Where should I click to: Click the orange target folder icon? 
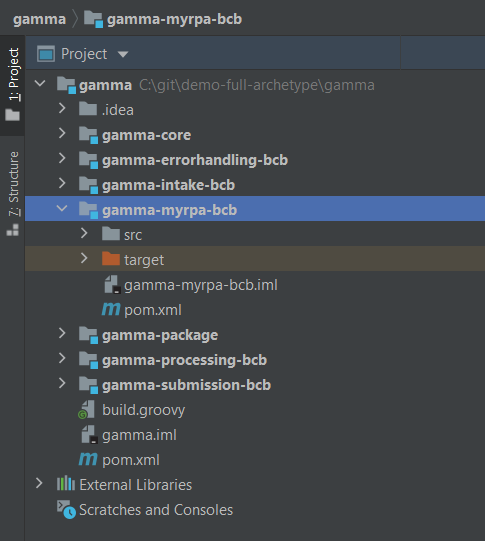point(111,259)
